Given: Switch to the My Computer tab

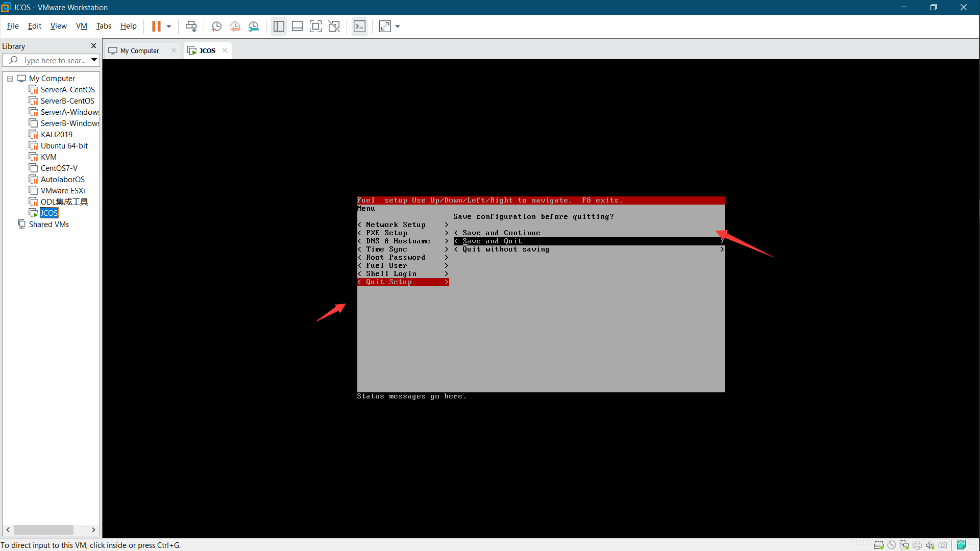Looking at the screenshot, I should 139,51.
